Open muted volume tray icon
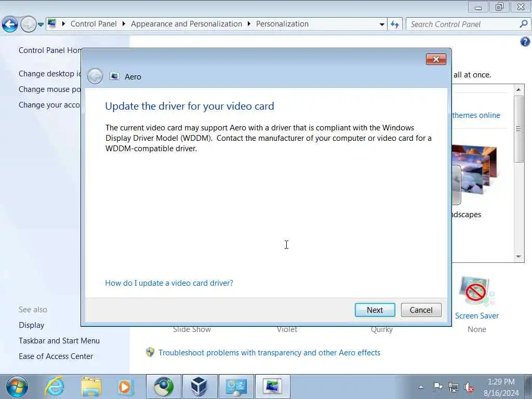532x399 pixels. tap(469, 387)
